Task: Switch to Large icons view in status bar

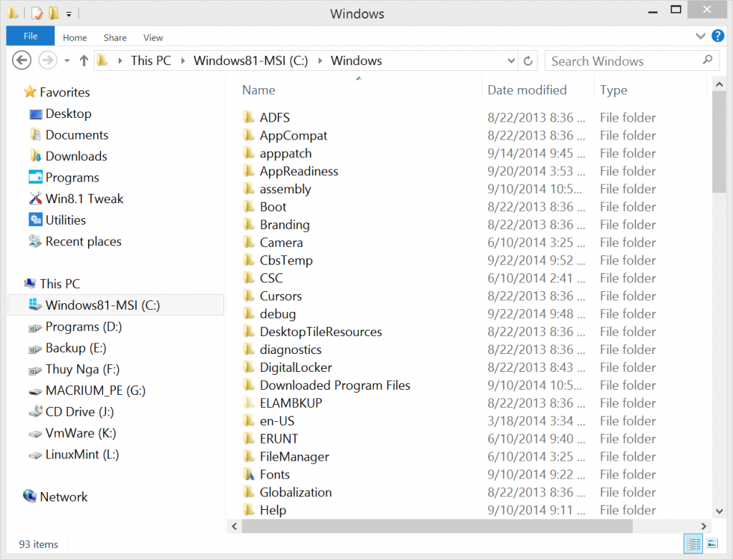Action: point(712,543)
